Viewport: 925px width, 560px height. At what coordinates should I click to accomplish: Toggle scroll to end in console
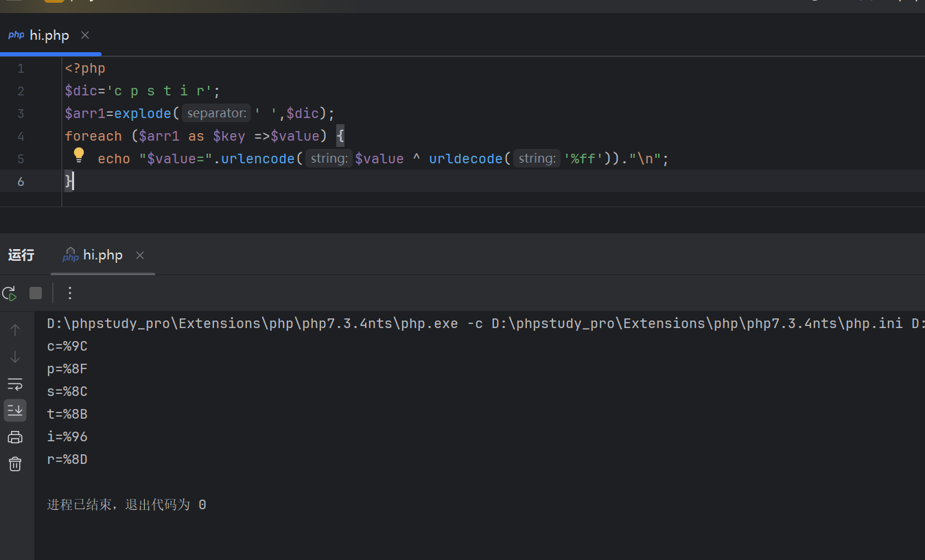tap(15, 410)
